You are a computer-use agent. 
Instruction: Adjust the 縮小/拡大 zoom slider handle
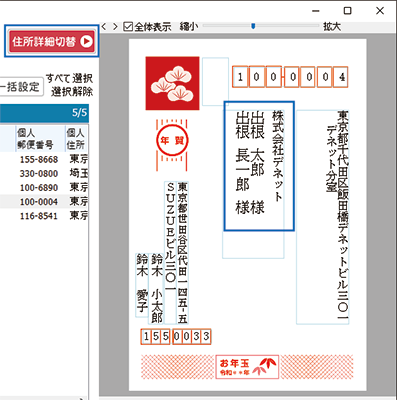click(x=253, y=26)
